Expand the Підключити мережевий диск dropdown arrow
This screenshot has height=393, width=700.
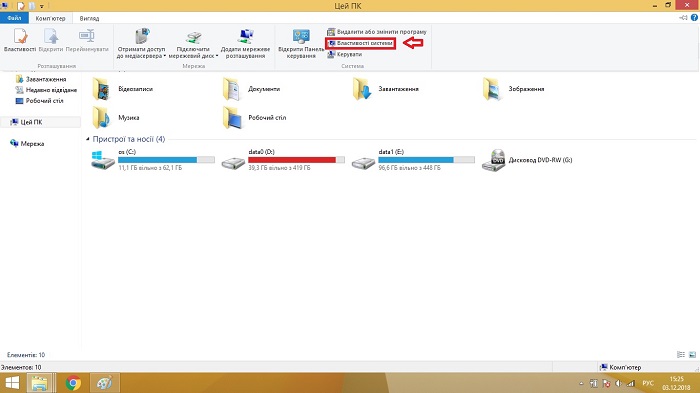pos(217,56)
